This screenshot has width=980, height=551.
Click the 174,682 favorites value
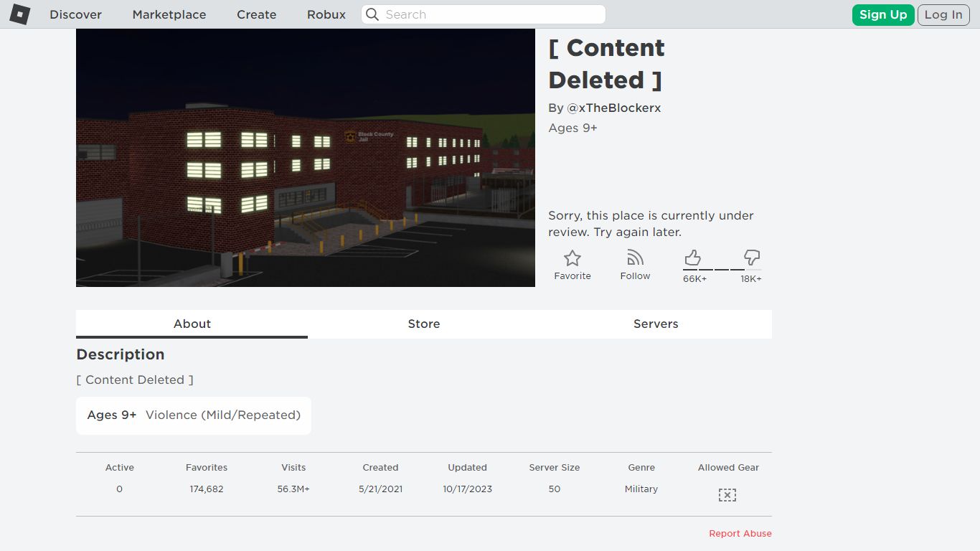[207, 489]
